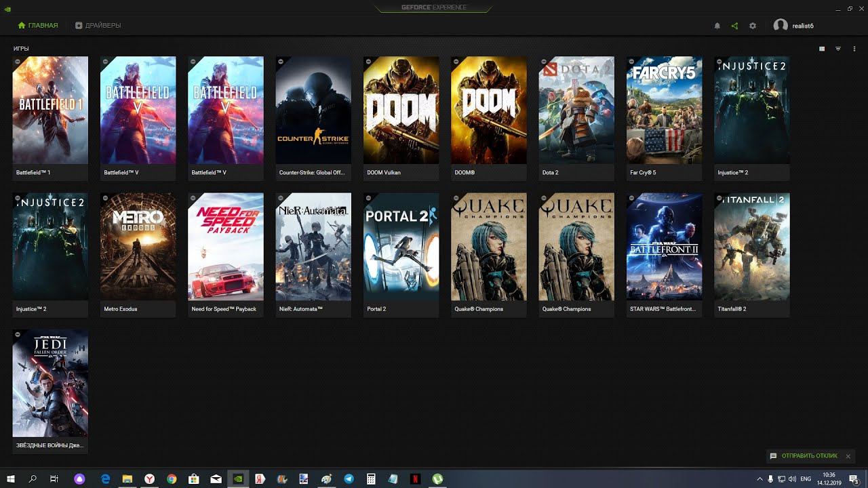Viewport: 868px width, 488px height.
Task: Show hidden system tray icons
Action: (759, 479)
